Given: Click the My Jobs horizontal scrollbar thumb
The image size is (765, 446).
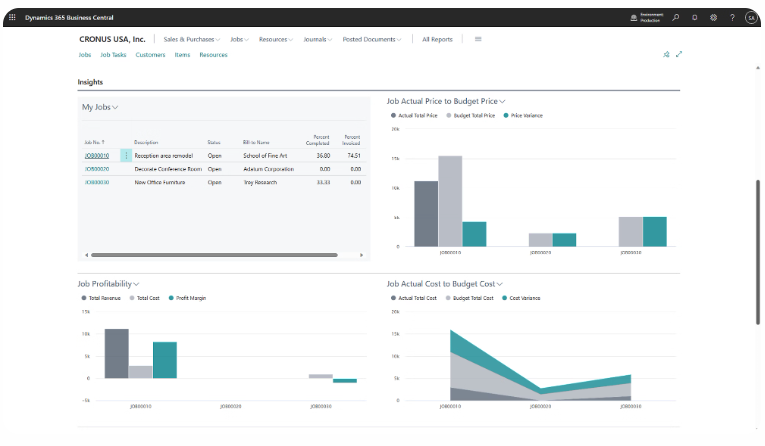Looking at the screenshot, I should tap(214, 255).
